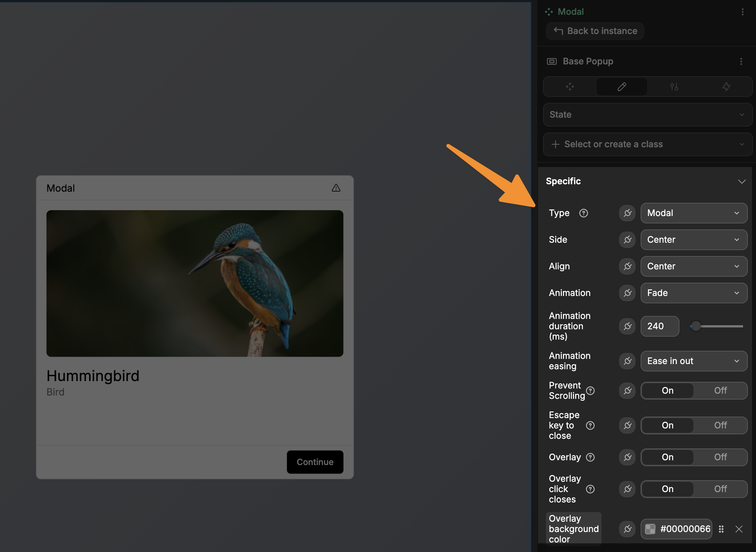This screenshot has width=756, height=552.
Task: Open the sliders settings tab
Action: (x=674, y=87)
